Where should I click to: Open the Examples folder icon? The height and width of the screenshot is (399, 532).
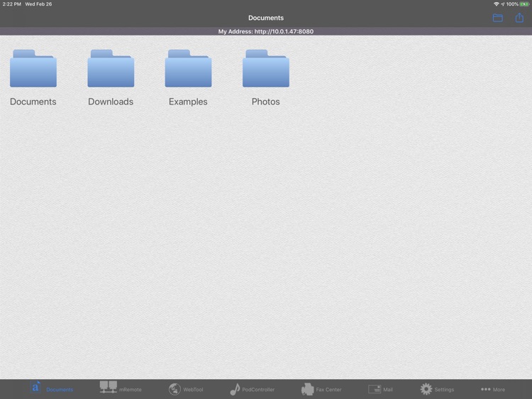[188, 69]
